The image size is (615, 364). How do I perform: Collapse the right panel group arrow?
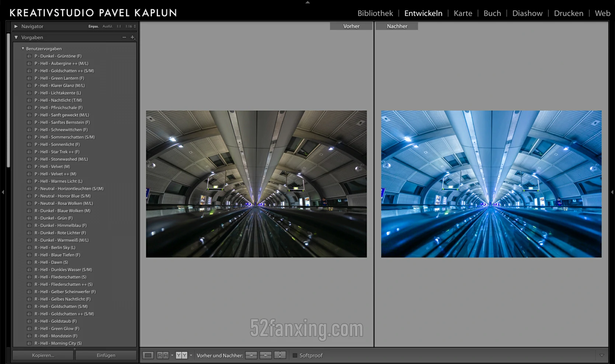[612, 192]
